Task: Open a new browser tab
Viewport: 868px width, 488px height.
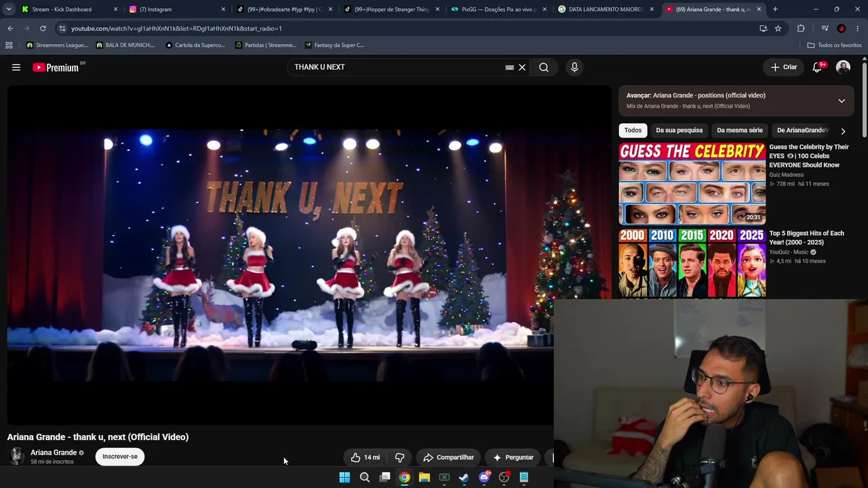Action: point(775,9)
